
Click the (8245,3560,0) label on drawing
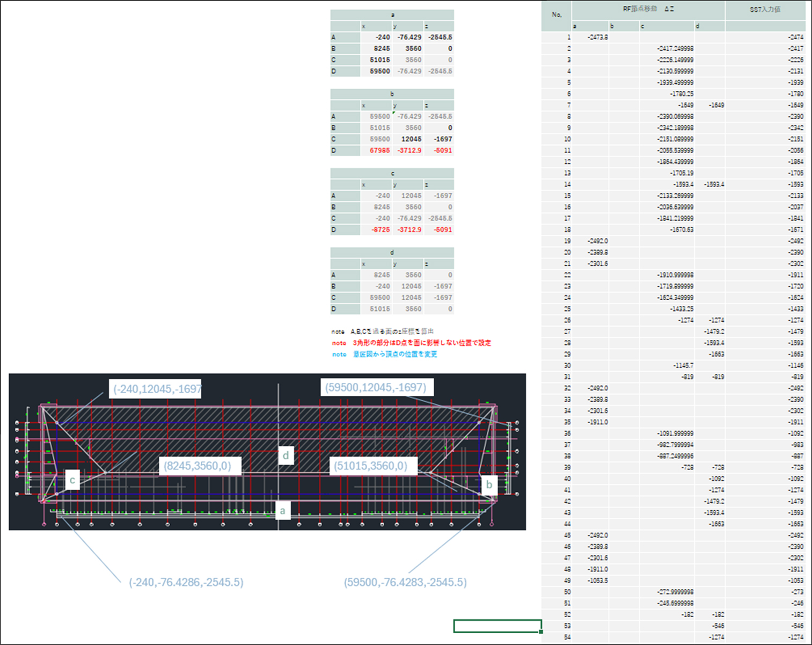point(199,466)
